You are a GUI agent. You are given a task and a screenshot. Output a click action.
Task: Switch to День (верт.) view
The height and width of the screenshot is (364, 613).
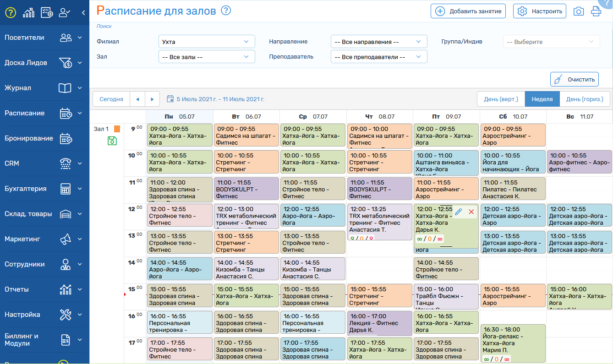pyautogui.click(x=501, y=99)
